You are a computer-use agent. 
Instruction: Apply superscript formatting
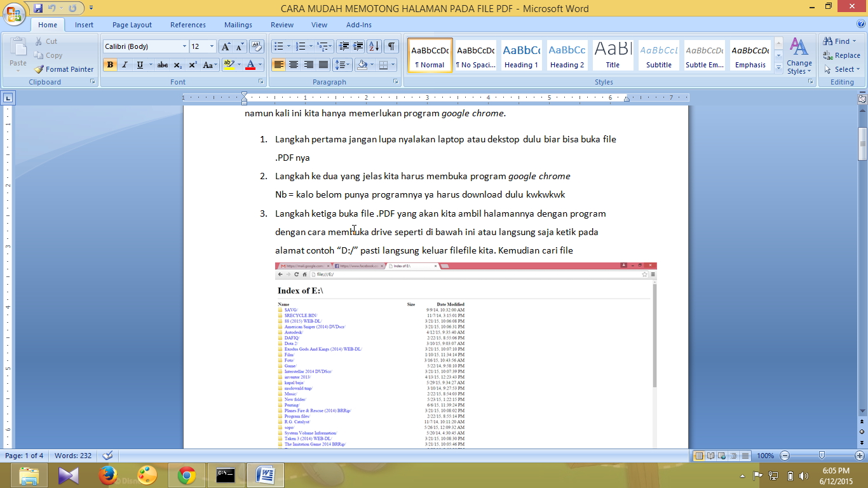(x=193, y=65)
